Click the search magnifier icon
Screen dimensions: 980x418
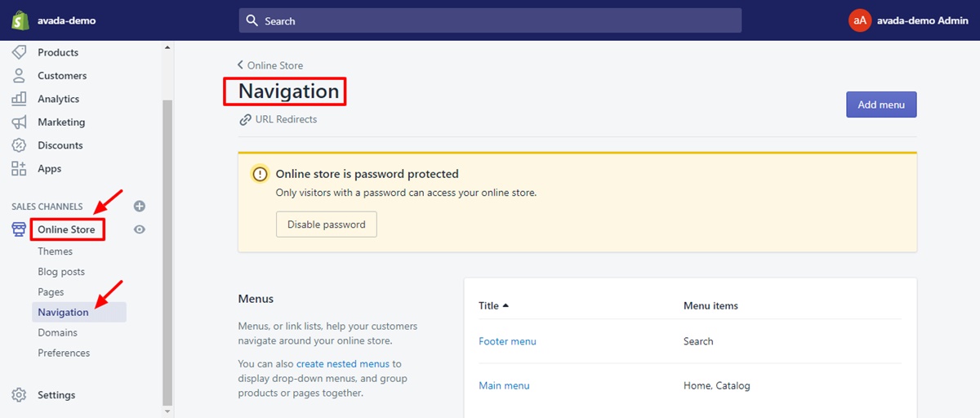252,20
